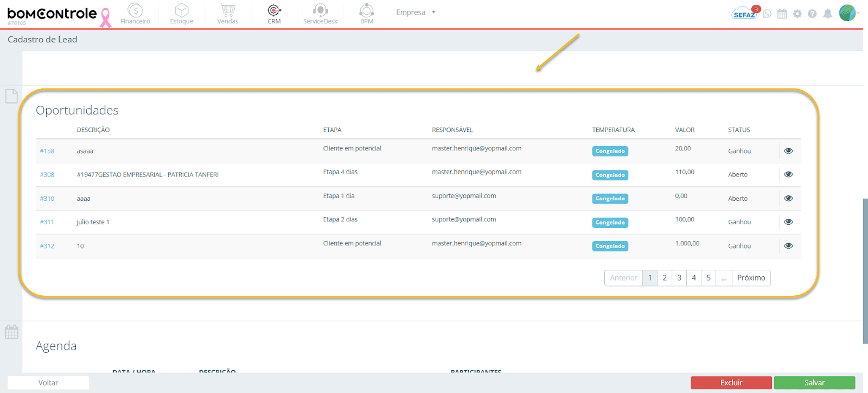The width and height of the screenshot is (868, 393).
Task: Click the bomControle logo
Action: pos(52,14)
